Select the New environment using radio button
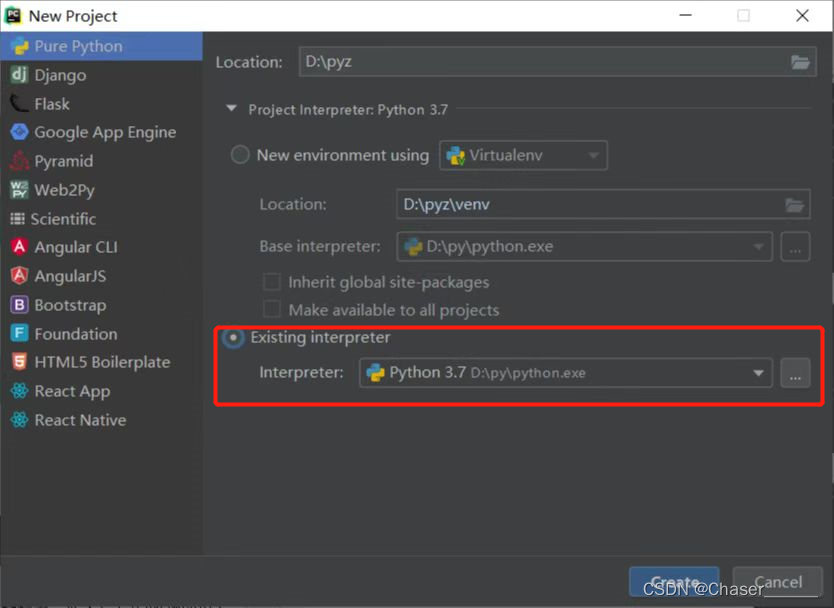Viewport: 834px width, 608px height. pyautogui.click(x=240, y=155)
